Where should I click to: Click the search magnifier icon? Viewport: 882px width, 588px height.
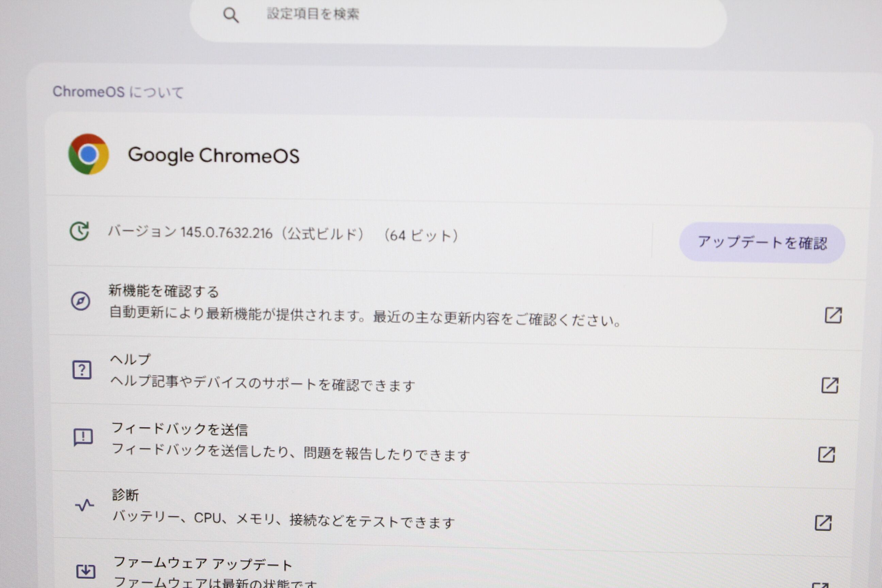pos(231,15)
